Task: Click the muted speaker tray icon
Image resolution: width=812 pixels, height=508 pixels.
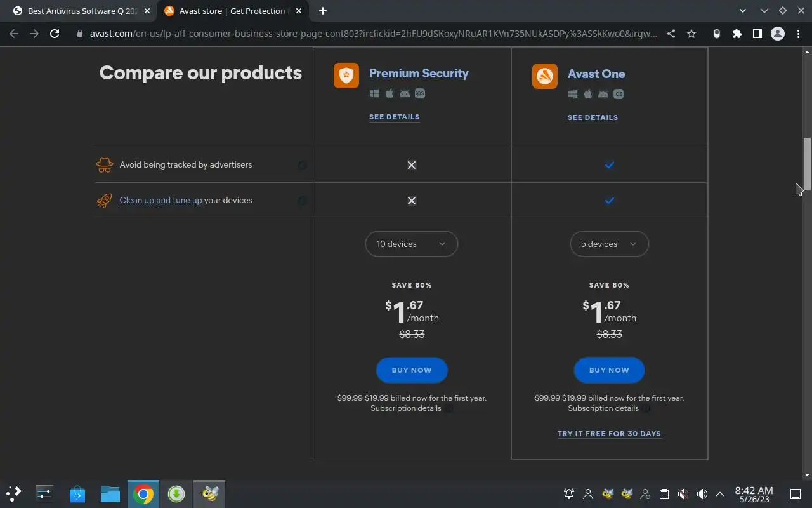Action: pos(683,493)
